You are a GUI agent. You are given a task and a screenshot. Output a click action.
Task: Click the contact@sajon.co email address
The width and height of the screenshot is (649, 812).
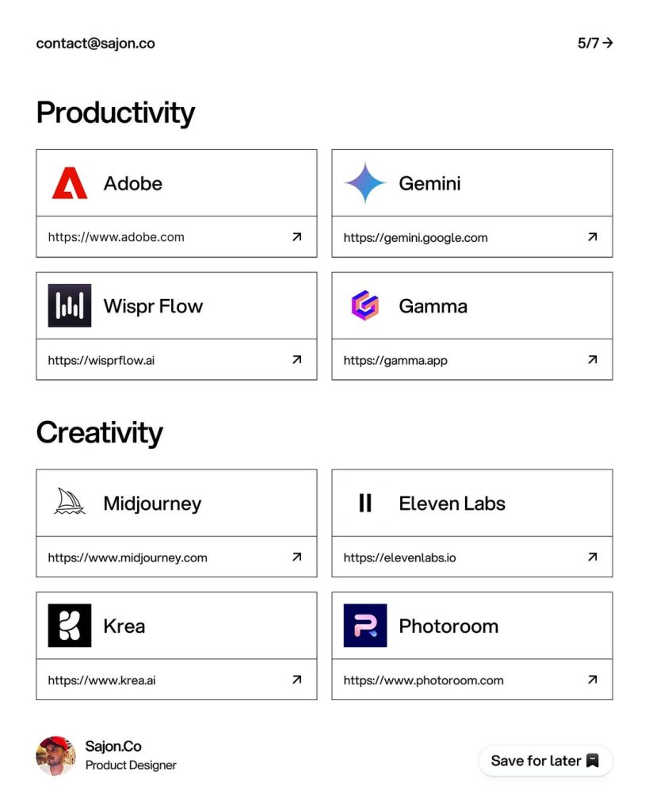pyautogui.click(x=95, y=44)
